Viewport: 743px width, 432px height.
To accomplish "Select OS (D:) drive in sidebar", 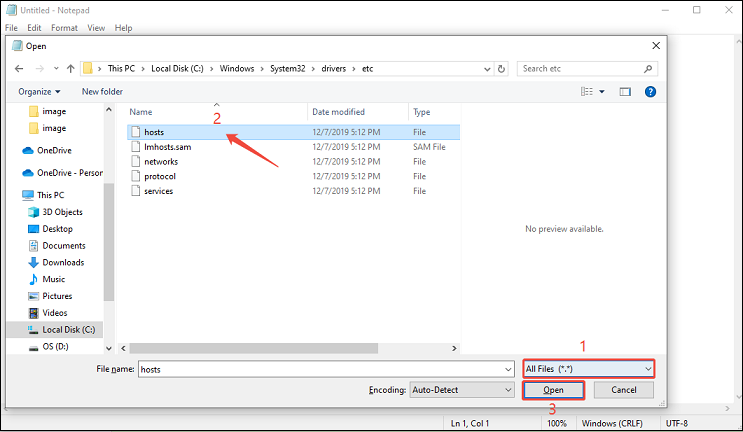I will click(48, 347).
